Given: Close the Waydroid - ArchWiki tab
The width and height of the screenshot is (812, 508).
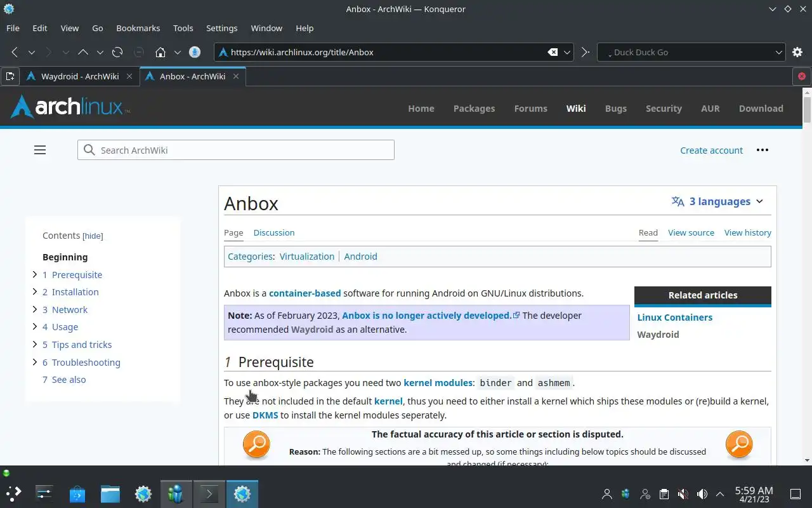Looking at the screenshot, I should tap(129, 76).
